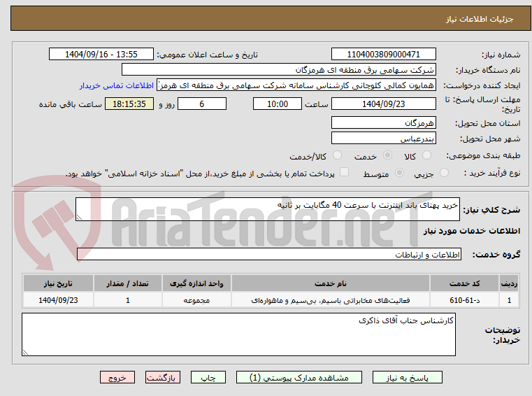This screenshot has width=532, height=396.
Task: Click the request creator field
Action: [296, 85]
